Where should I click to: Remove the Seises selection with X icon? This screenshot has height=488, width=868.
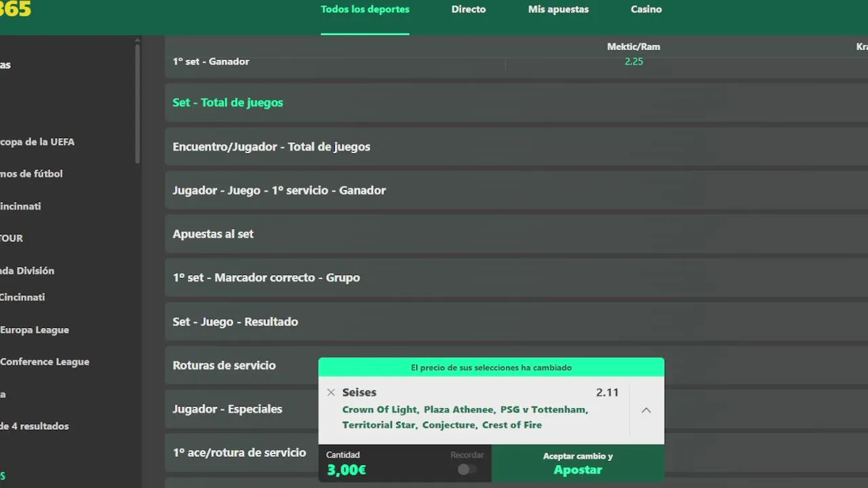(x=331, y=392)
